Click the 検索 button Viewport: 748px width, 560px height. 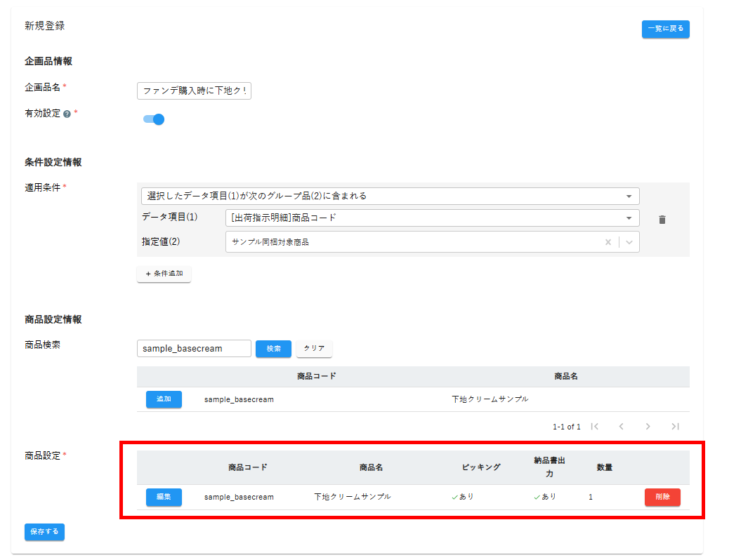click(x=273, y=349)
